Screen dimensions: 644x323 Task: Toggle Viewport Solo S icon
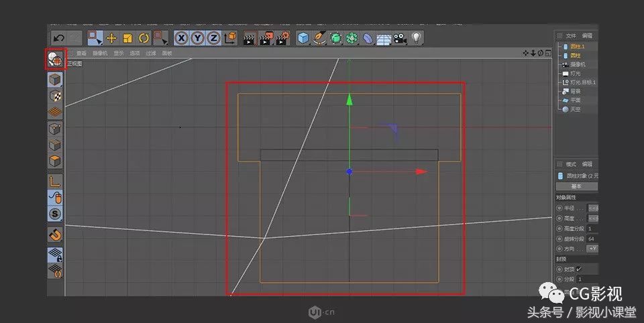coord(55,214)
